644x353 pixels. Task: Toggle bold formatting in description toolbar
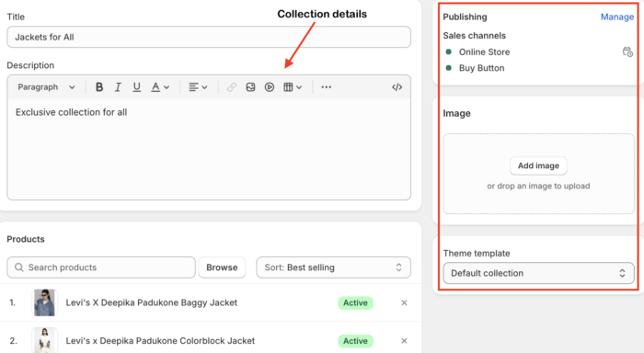pyautogui.click(x=99, y=87)
